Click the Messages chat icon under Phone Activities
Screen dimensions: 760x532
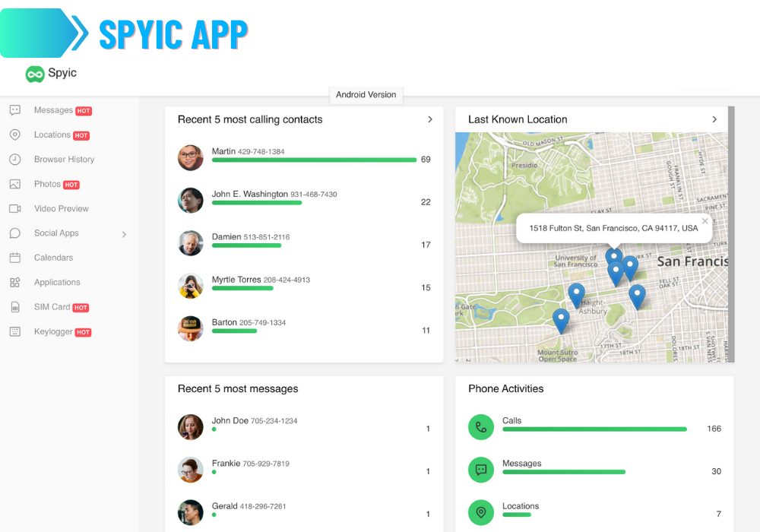(480, 470)
